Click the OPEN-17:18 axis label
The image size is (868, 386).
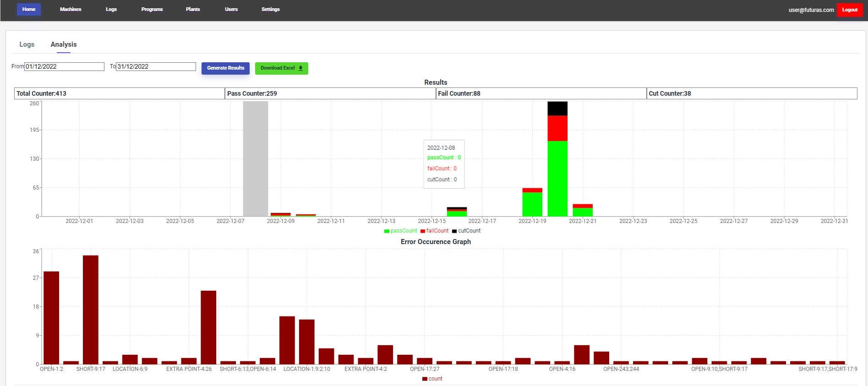point(503,369)
